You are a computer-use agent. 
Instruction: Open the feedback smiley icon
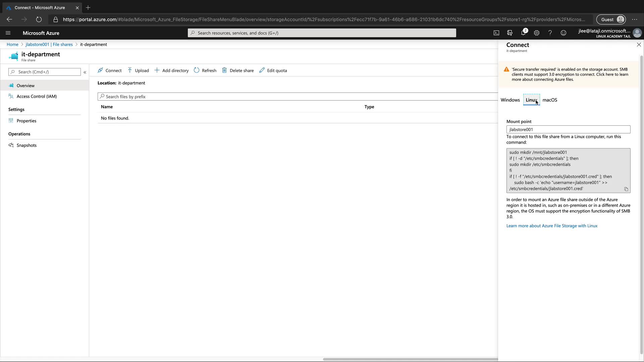[563, 33]
